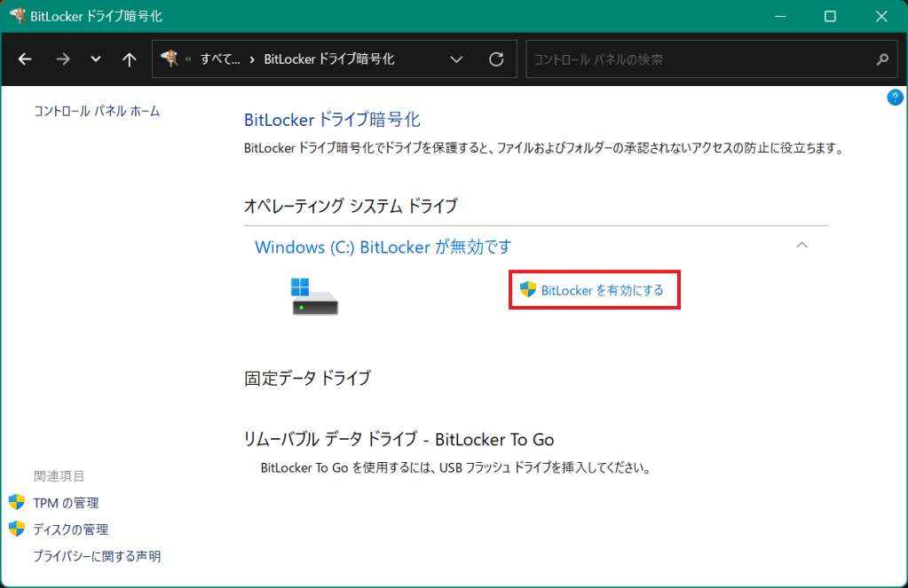Click the search magnifier icon
The height and width of the screenshot is (588, 908).
881,59
